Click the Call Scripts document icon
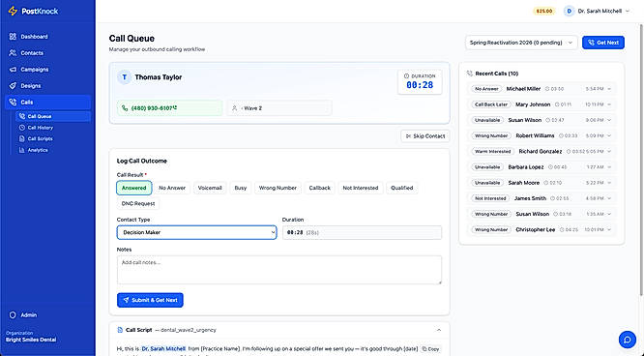The height and width of the screenshot is (356, 644). click(22, 139)
